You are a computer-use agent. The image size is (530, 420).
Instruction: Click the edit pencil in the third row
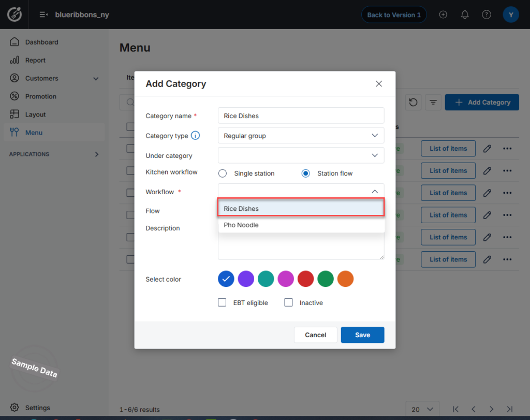click(487, 193)
